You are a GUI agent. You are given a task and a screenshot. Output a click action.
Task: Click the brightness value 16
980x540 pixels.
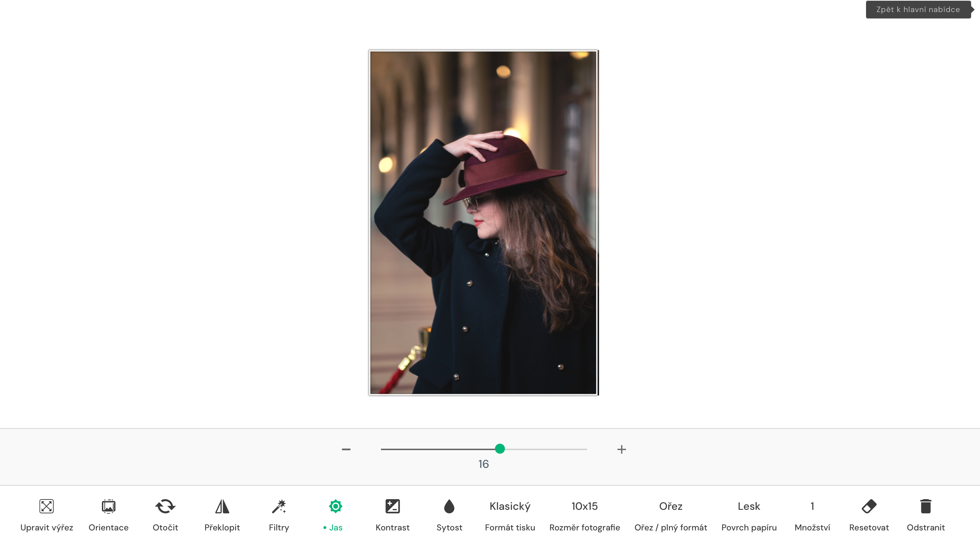pos(484,464)
